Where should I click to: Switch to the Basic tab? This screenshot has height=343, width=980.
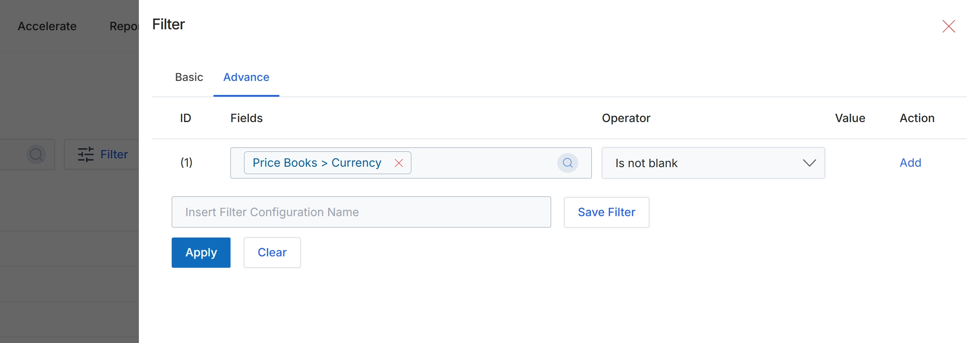pos(189,77)
